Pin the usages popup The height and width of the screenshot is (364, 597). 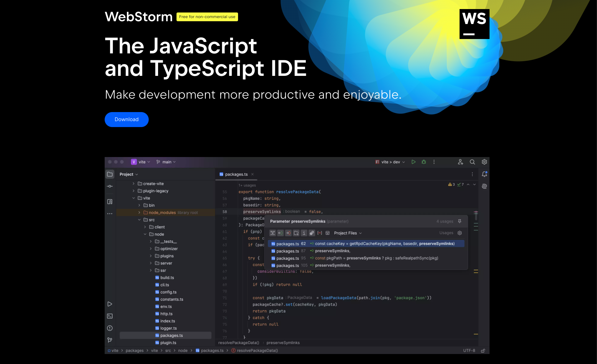pyautogui.click(x=460, y=221)
